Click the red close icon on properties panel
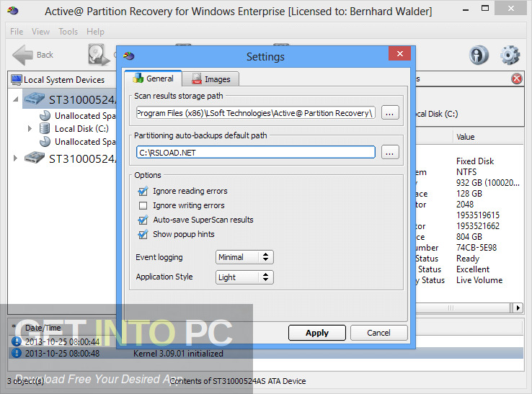 click(516, 79)
